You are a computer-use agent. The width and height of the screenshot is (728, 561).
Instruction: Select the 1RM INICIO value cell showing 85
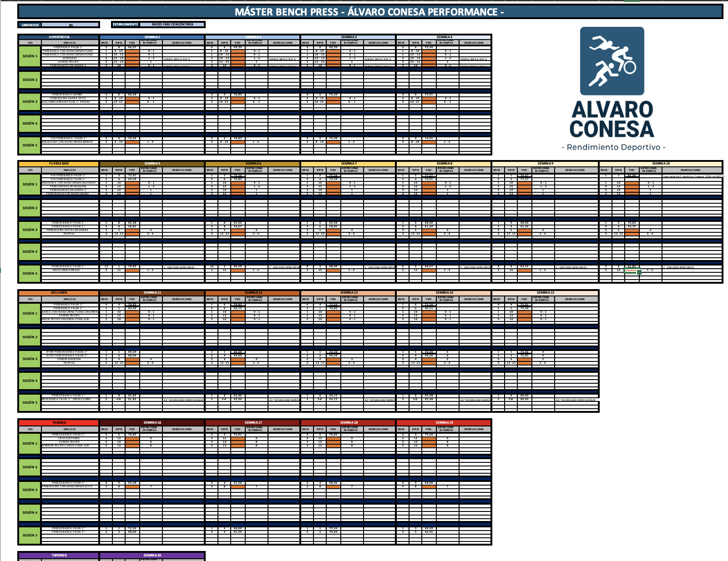pos(71,25)
